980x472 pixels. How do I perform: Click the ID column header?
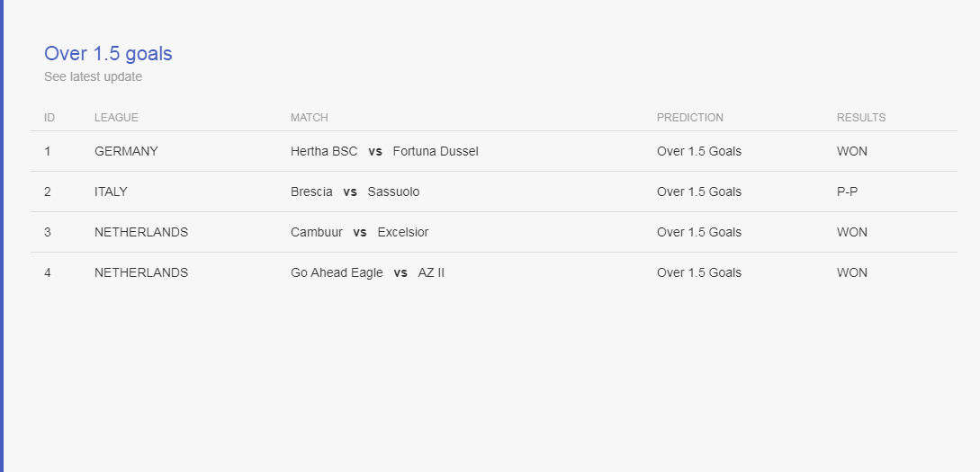pyautogui.click(x=49, y=118)
